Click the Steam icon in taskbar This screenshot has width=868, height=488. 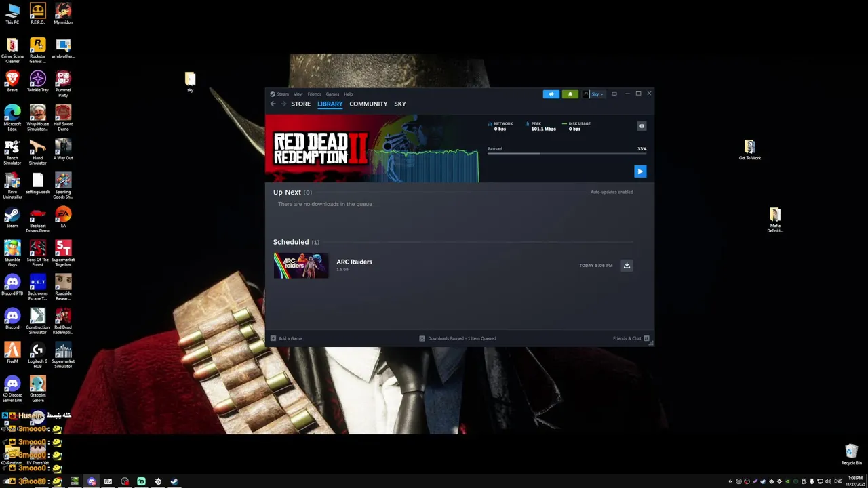coord(174,481)
